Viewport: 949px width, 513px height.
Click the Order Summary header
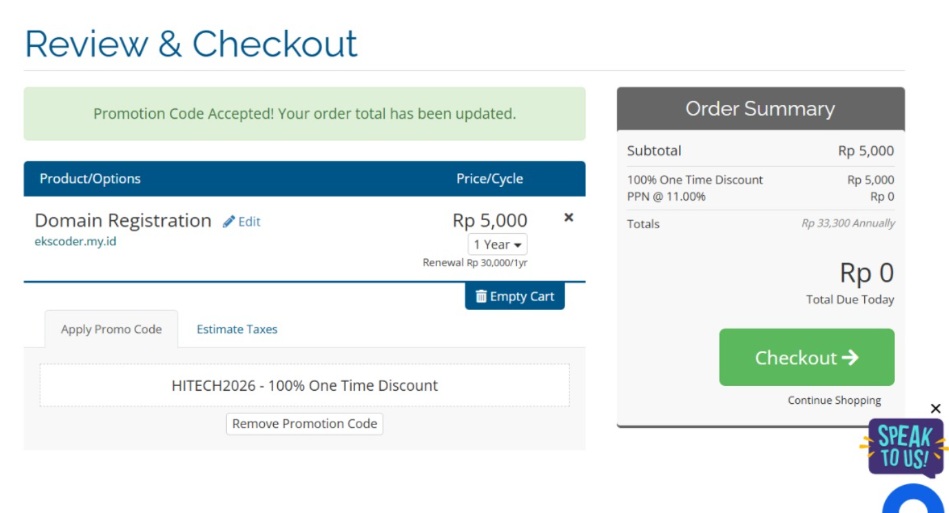pos(761,108)
